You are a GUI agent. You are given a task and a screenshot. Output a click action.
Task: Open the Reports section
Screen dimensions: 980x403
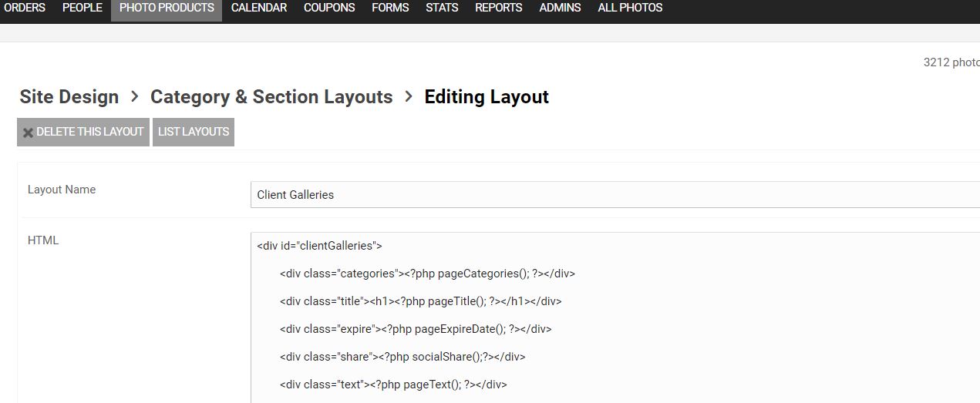(x=498, y=8)
